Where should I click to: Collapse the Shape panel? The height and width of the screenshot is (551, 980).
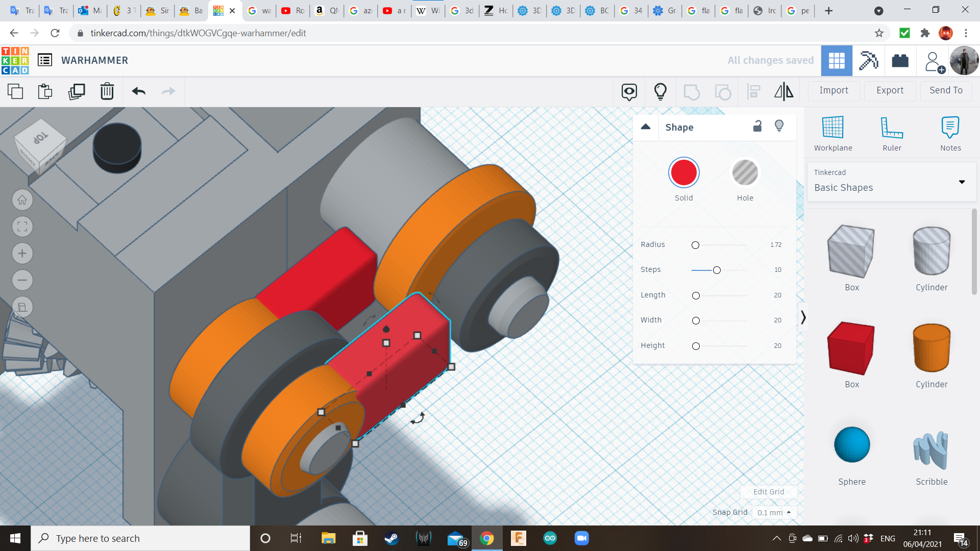click(x=646, y=127)
